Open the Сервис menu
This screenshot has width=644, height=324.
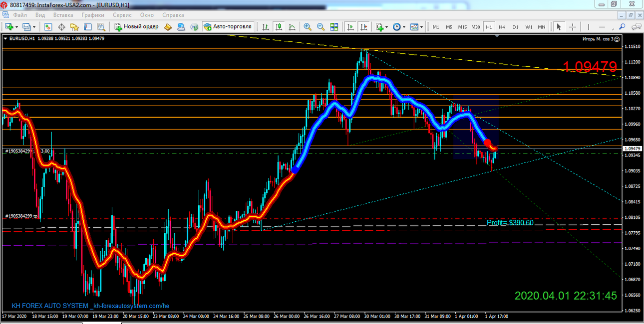pyautogui.click(x=122, y=15)
